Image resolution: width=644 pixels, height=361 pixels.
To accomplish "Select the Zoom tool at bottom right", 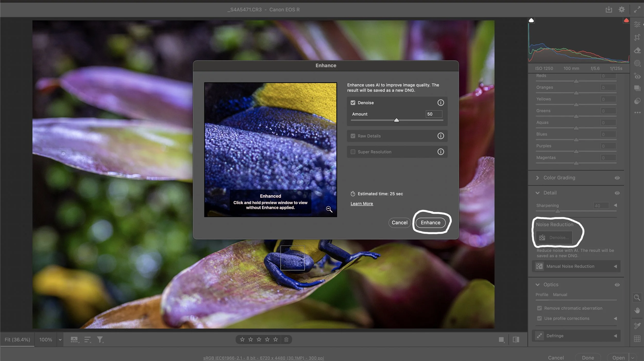I will pos(638,298).
